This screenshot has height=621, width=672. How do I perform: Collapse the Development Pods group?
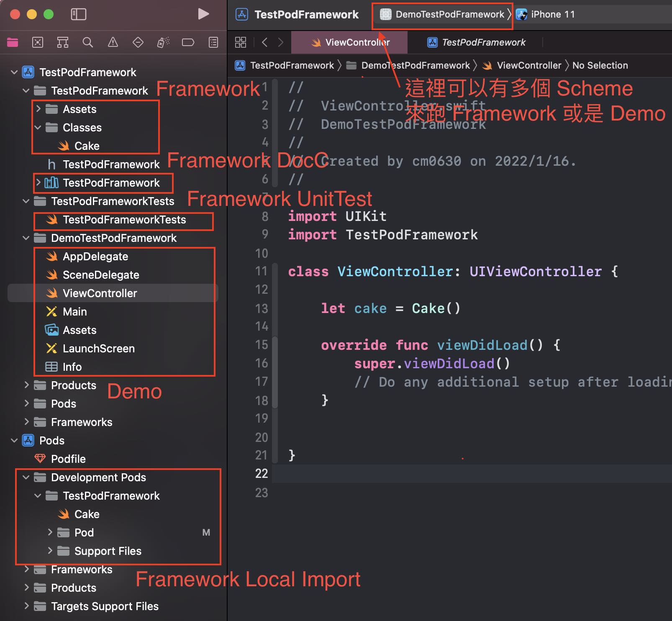click(x=26, y=477)
